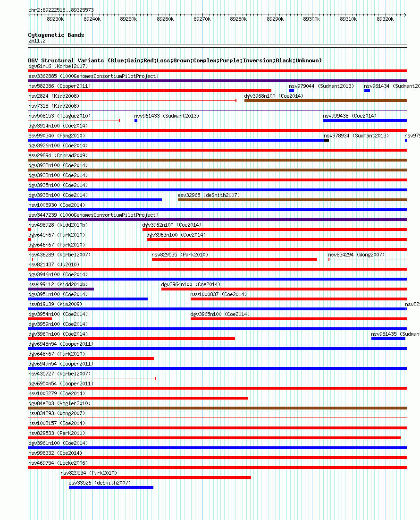Open dgv3935n100 (Coe2014) variant
This screenshot has height=520, width=420.
point(59,186)
